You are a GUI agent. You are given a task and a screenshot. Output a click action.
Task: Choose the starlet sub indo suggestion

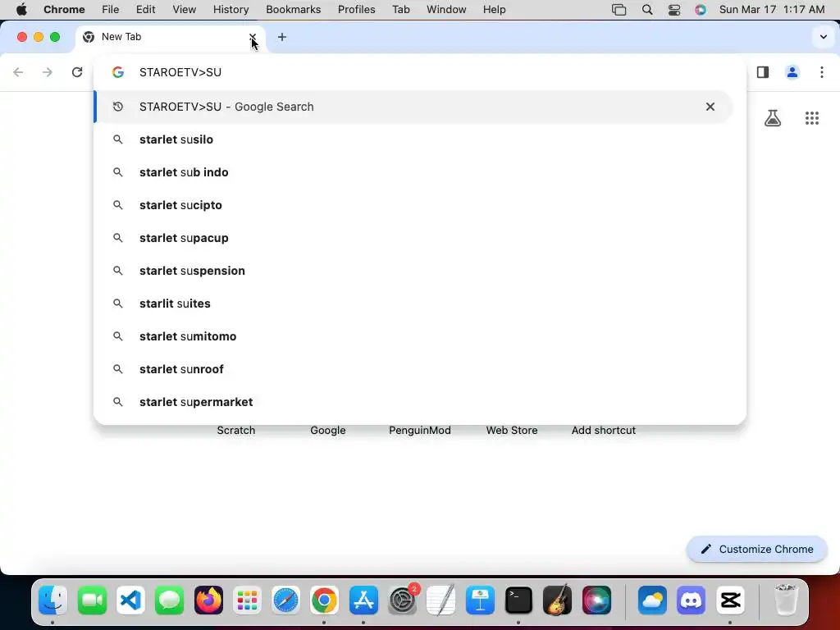pos(413,172)
